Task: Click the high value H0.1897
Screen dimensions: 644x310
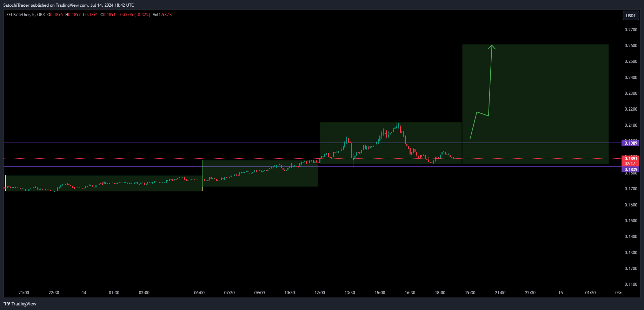Action: [x=73, y=15]
